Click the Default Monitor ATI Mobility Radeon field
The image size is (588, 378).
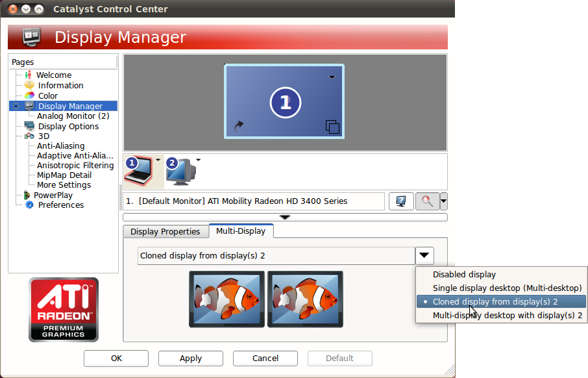tap(254, 201)
